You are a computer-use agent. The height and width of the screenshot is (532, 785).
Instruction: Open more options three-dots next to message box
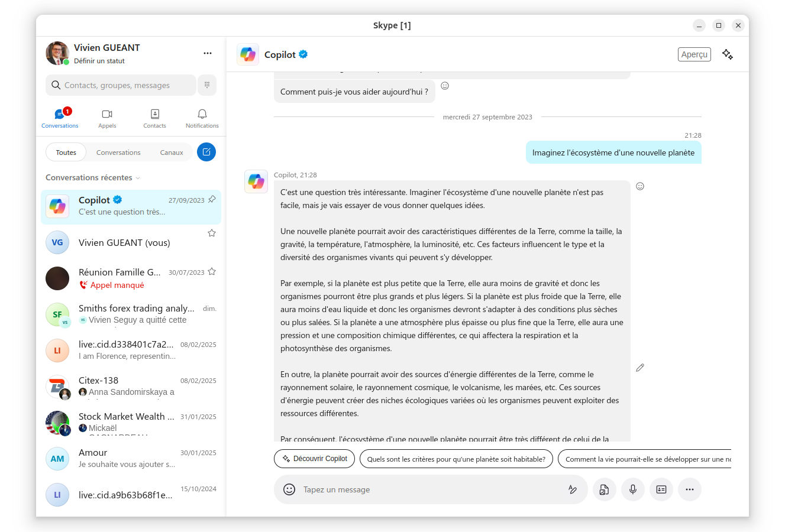[x=690, y=489]
